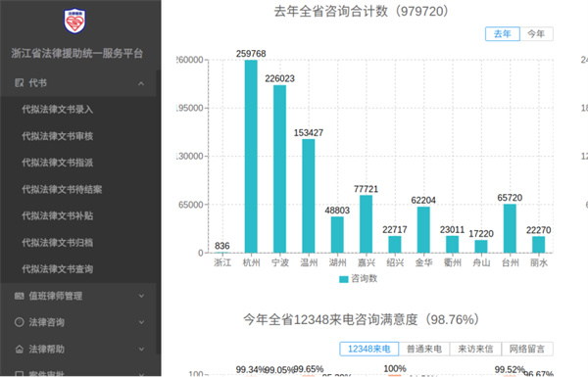Click the 代书 document icon in sidebar

pos(20,83)
